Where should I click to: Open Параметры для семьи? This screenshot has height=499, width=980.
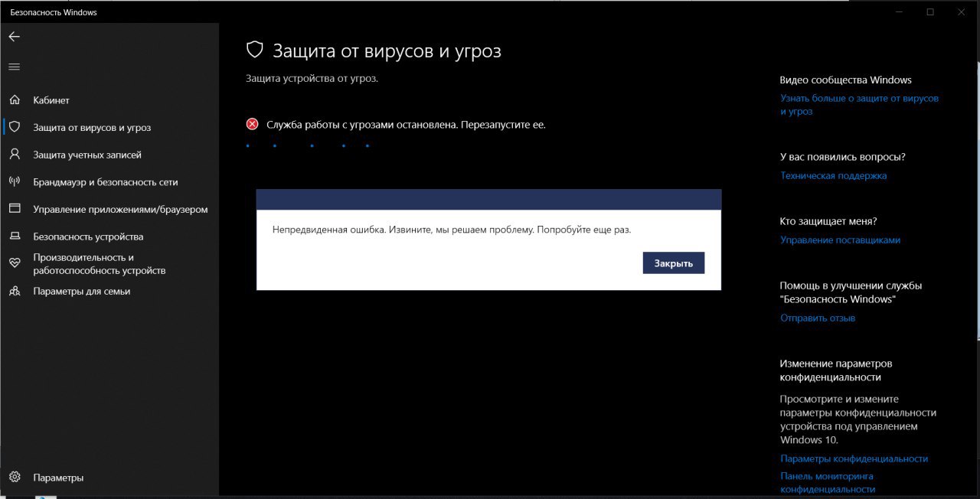tap(82, 292)
